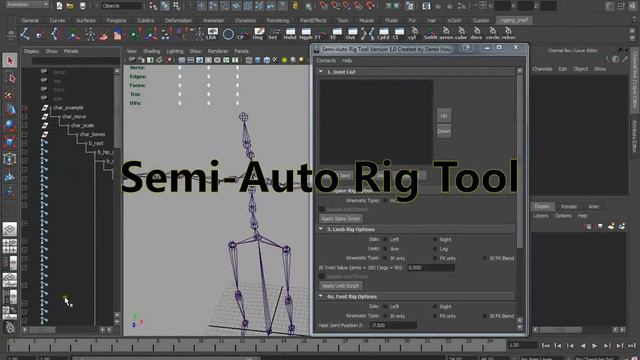Click the Set shelf icon

[273, 34]
